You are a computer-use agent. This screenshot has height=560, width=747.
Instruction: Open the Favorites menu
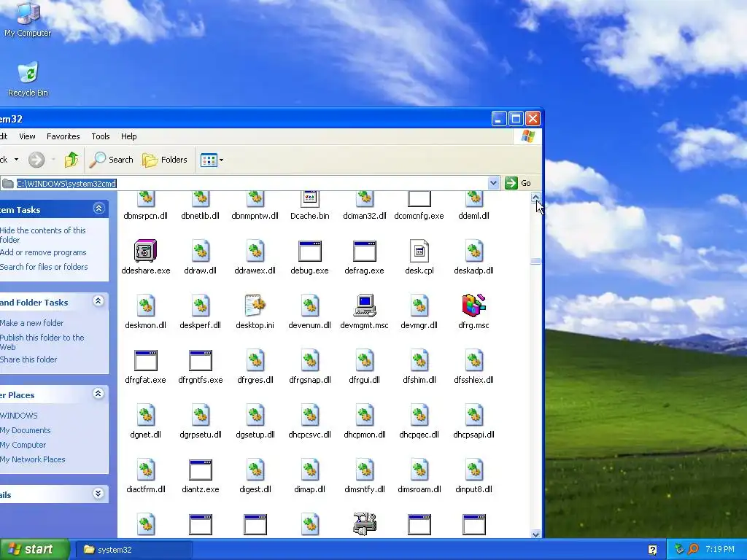point(63,136)
